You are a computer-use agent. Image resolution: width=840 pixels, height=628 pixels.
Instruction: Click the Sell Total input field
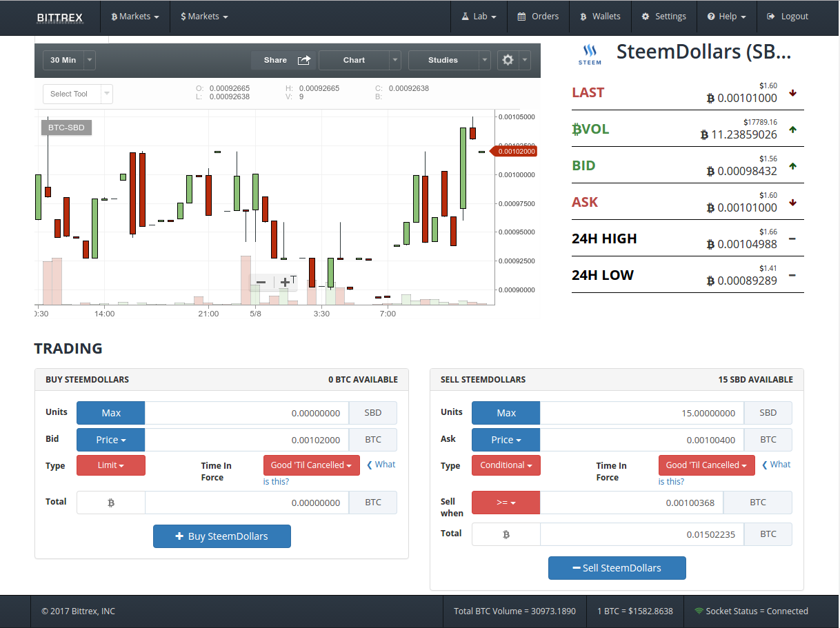[642, 534]
